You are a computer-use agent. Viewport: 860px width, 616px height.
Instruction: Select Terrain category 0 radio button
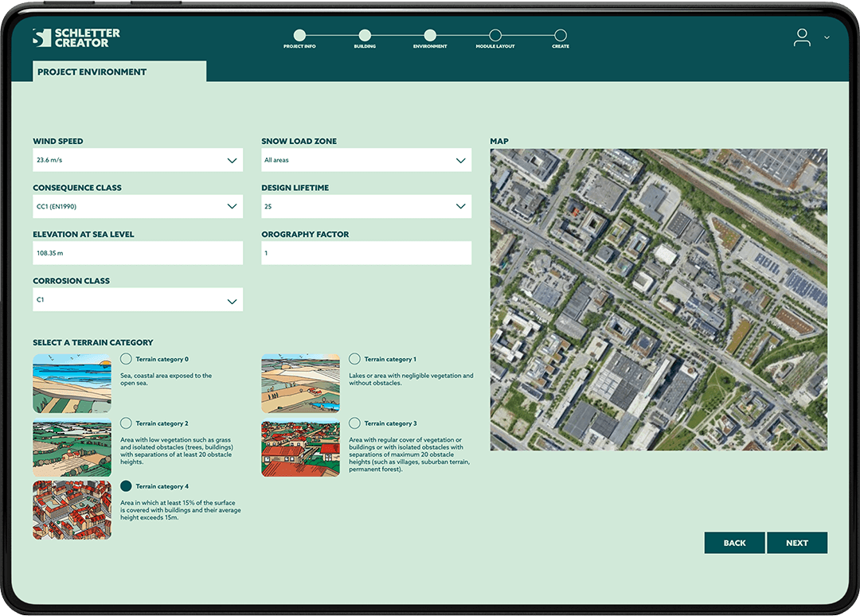pyautogui.click(x=126, y=359)
